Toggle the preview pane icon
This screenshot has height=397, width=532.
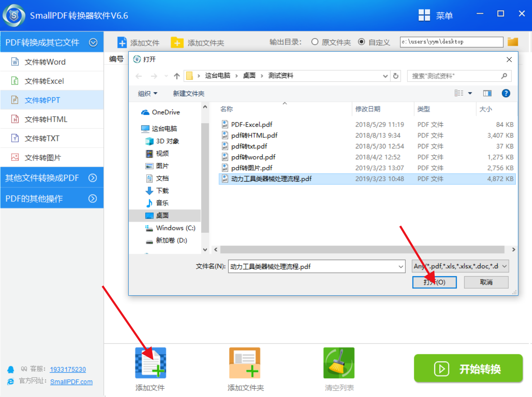[x=487, y=93]
